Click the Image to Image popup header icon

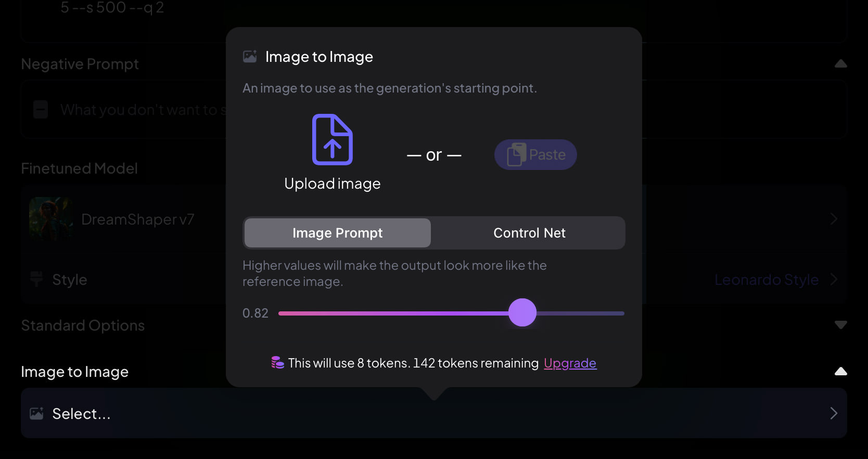point(250,56)
